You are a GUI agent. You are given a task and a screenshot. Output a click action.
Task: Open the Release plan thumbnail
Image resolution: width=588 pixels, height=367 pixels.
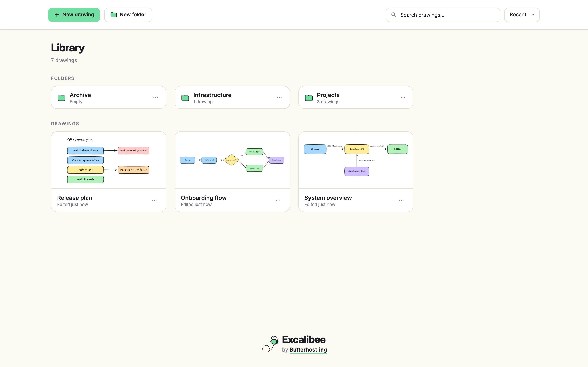click(109, 160)
